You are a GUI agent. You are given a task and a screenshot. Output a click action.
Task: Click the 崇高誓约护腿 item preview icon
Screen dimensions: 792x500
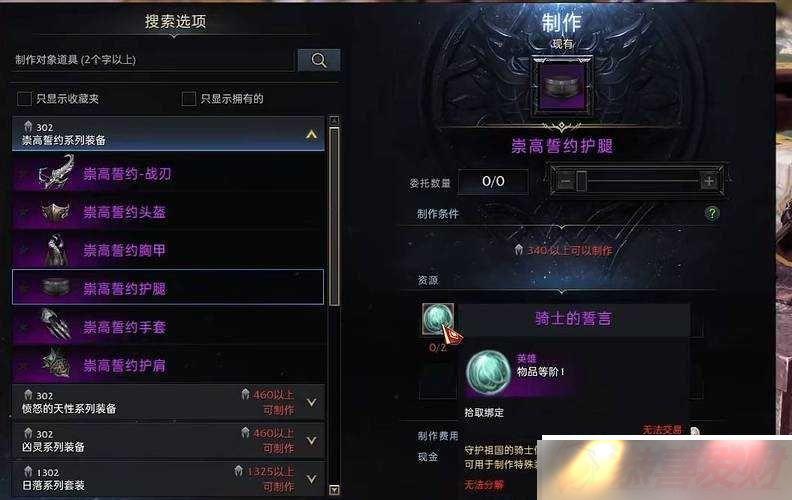562,86
